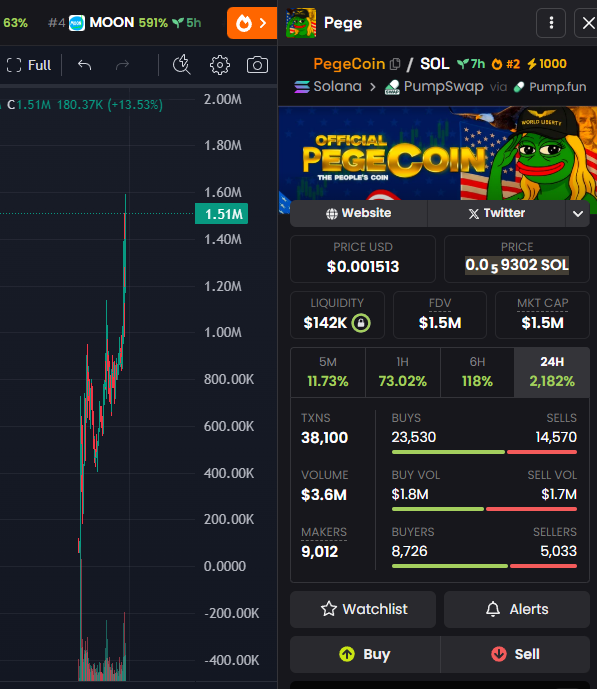This screenshot has width=597, height=689.
Task: Click the FDV $1.5M box
Action: 440,315
